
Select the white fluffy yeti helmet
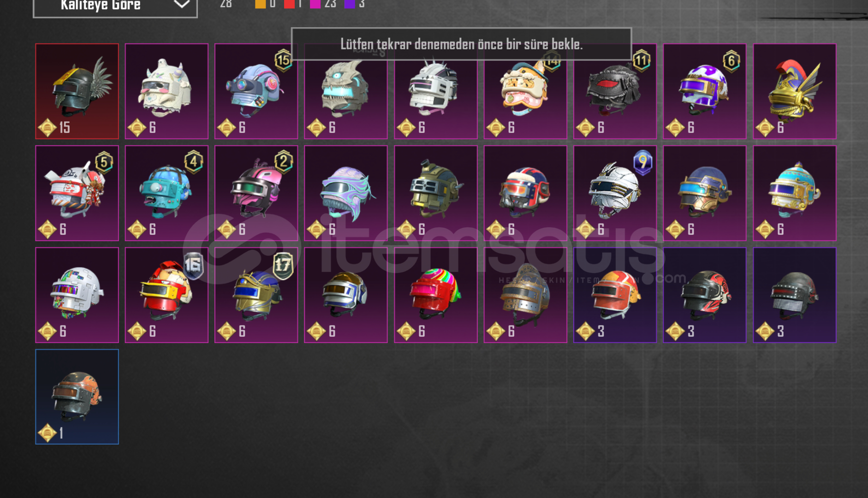[166, 91]
